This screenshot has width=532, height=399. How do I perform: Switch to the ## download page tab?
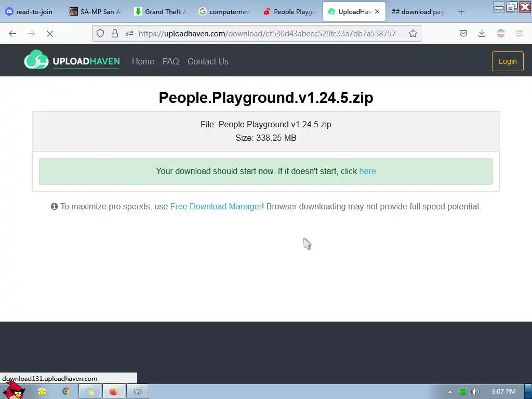tap(418, 11)
